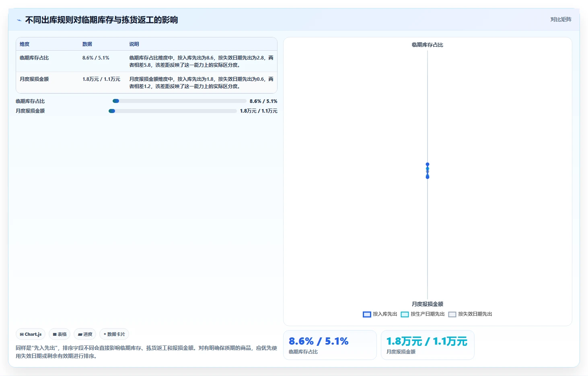Click the 对比矩阵 label in the header

(x=561, y=19)
